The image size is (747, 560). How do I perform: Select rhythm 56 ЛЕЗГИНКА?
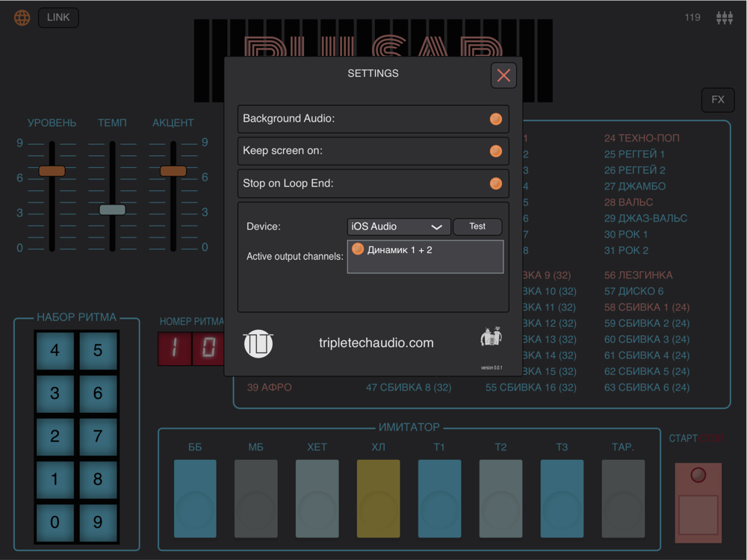(x=639, y=276)
